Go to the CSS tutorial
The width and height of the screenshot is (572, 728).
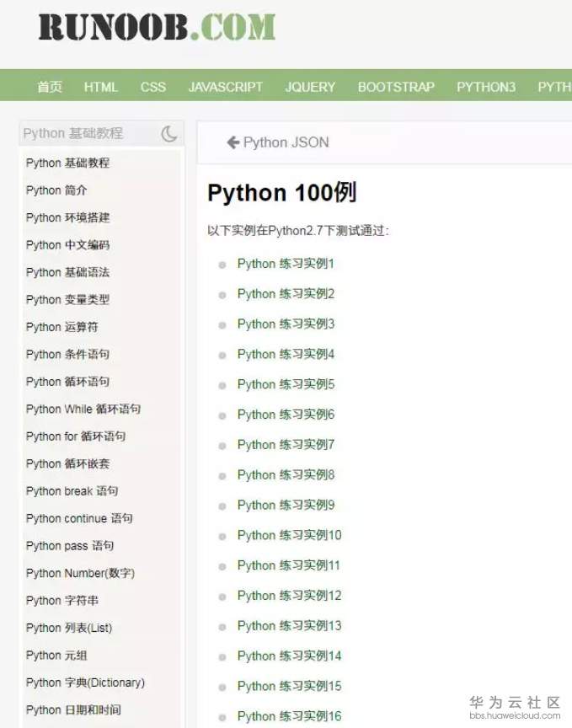click(x=153, y=86)
